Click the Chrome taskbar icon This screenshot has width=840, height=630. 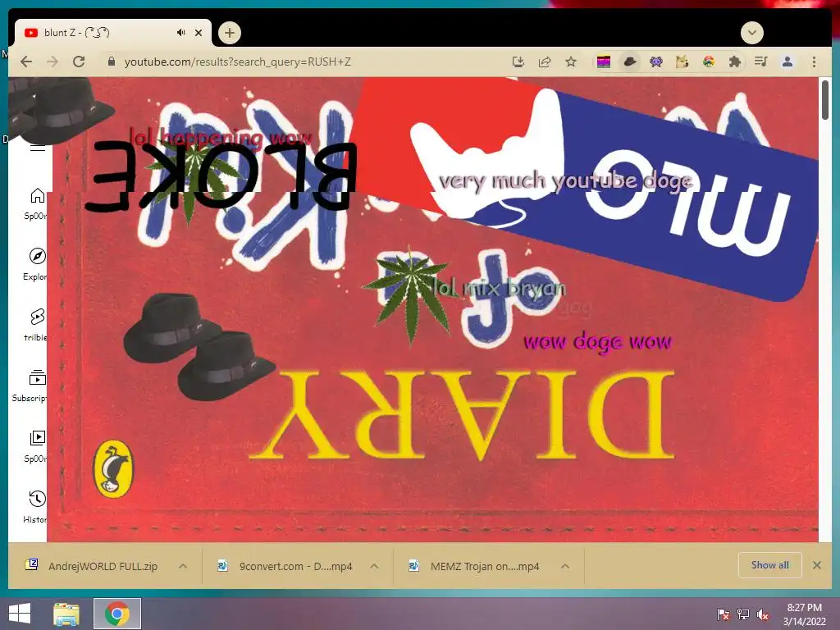pos(117,614)
